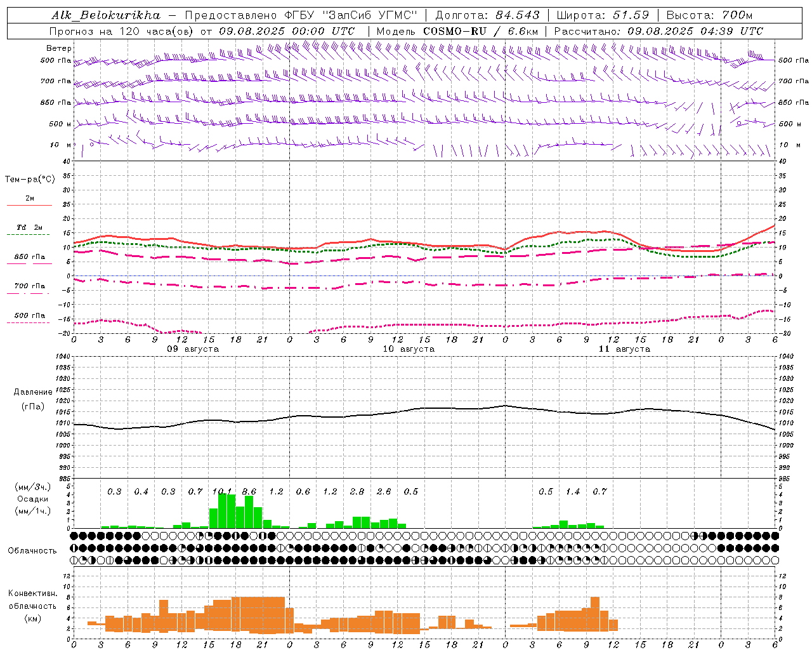
Task: Click the 'Давление' pressure label
Action: click(x=32, y=392)
